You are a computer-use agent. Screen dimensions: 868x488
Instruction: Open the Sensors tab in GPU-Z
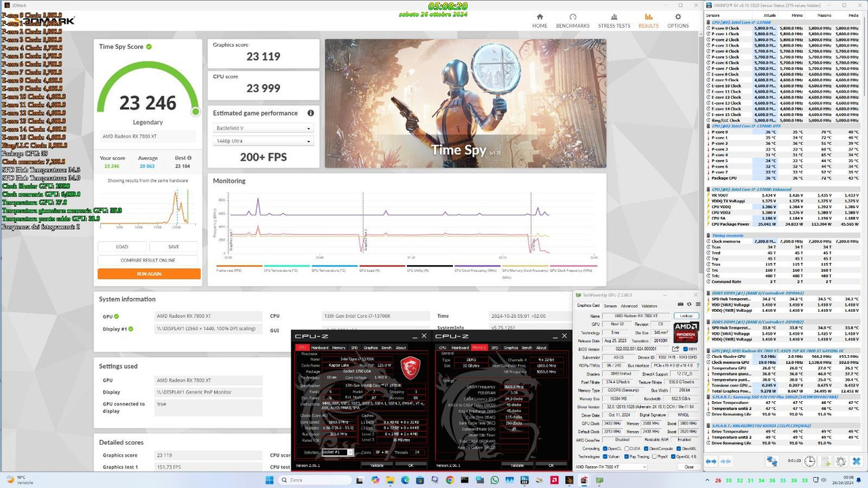tap(609, 306)
